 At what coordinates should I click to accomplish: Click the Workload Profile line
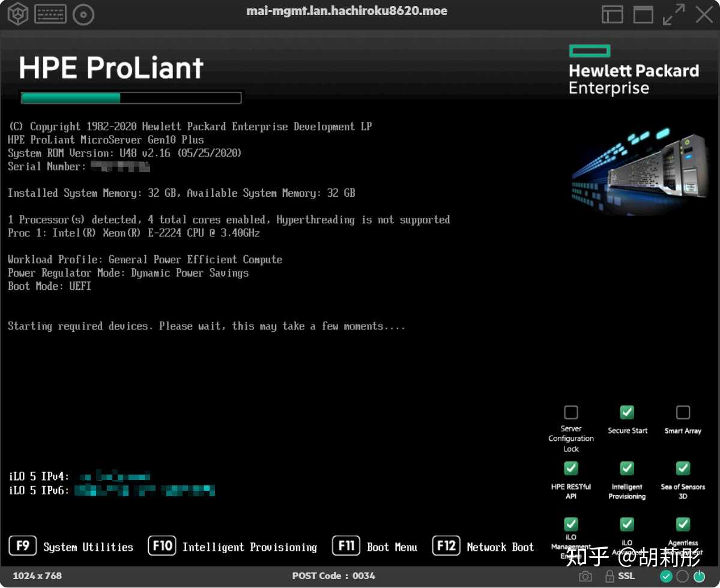[145, 260]
